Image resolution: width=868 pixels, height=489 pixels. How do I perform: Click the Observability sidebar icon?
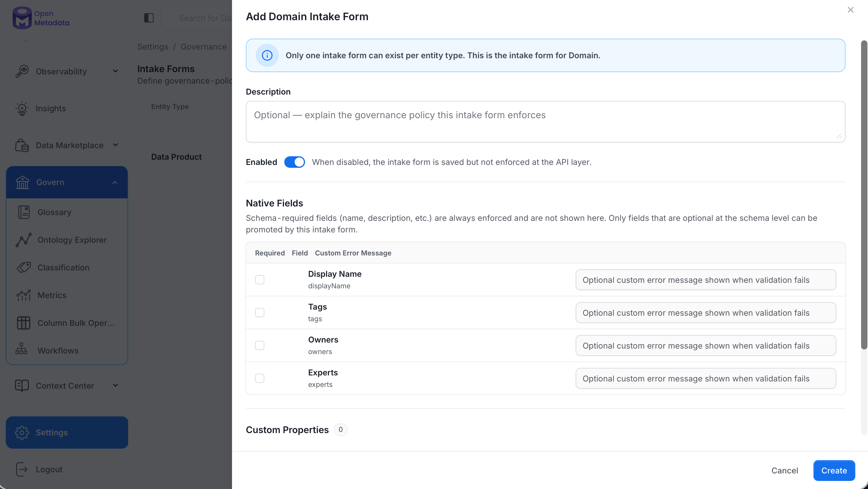(x=22, y=72)
